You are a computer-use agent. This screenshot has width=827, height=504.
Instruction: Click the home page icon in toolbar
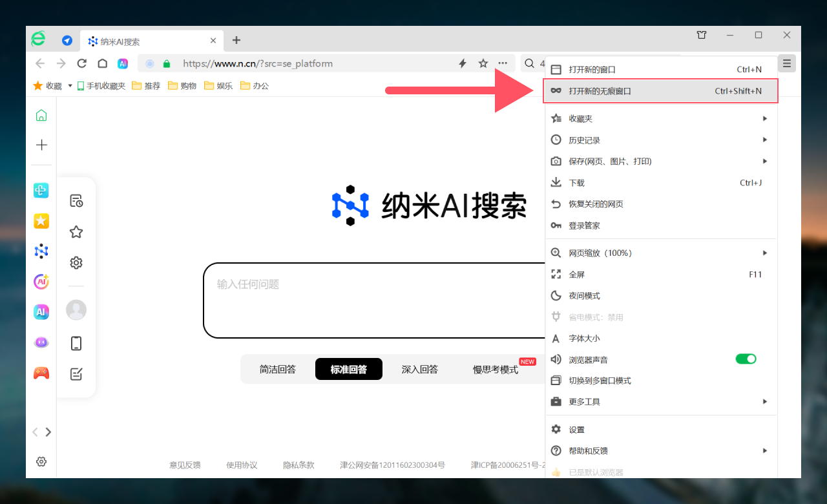coord(102,63)
